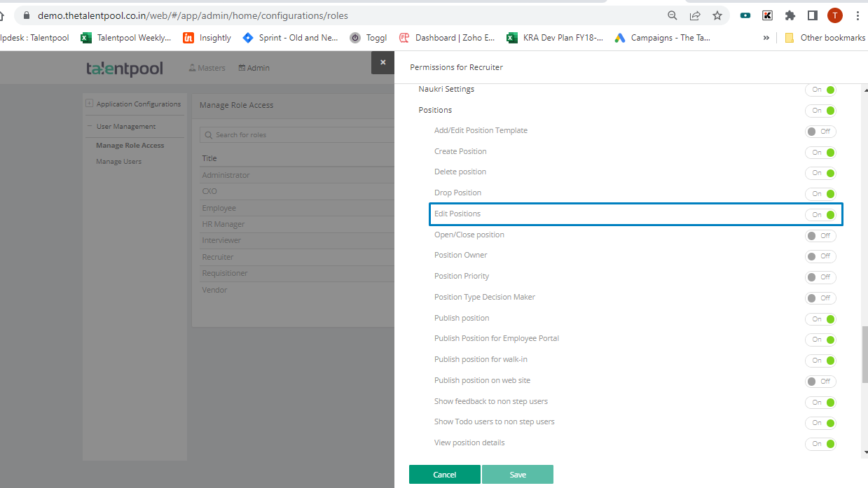Toggle Show Todo users to non step users
The height and width of the screenshot is (488, 868).
(820, 422)
